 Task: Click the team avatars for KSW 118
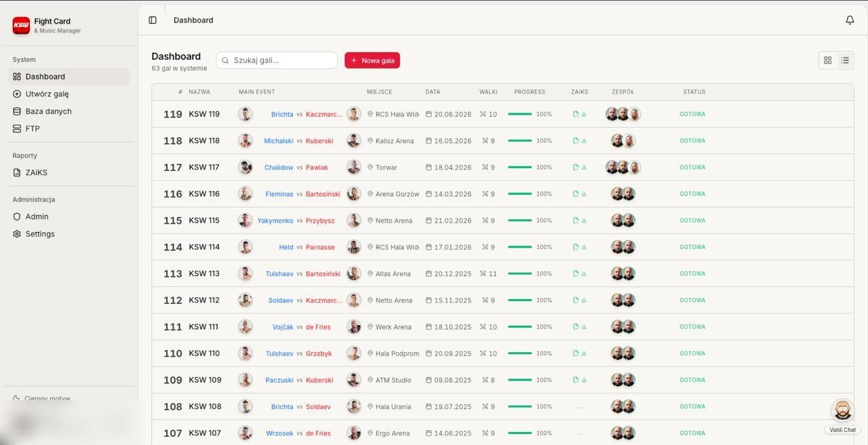click(623, 141)
